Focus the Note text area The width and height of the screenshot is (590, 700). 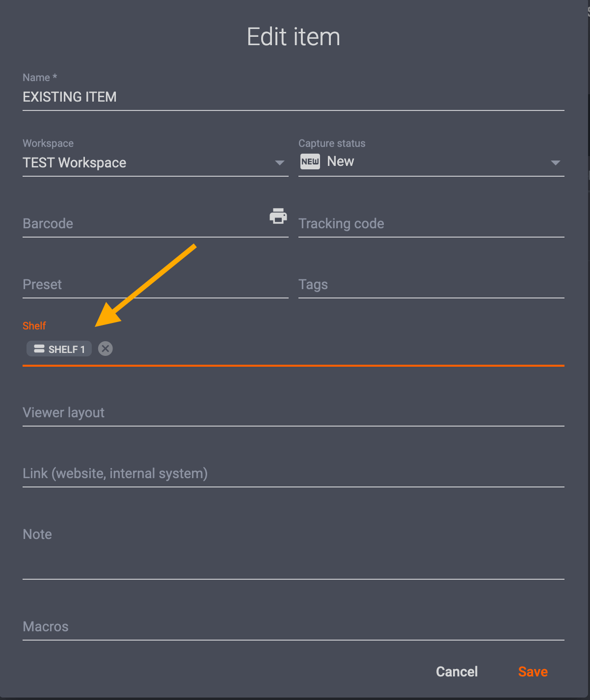click(x=293, y=555)
